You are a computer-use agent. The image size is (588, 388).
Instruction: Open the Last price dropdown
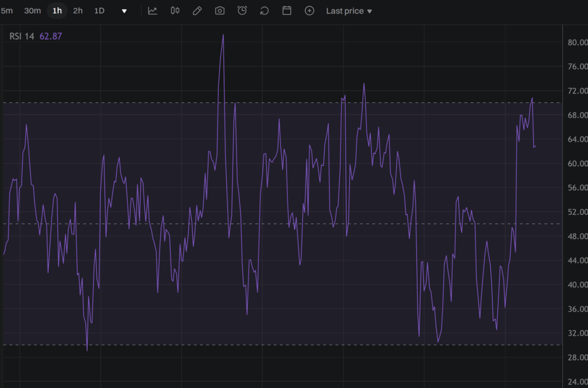349,10
